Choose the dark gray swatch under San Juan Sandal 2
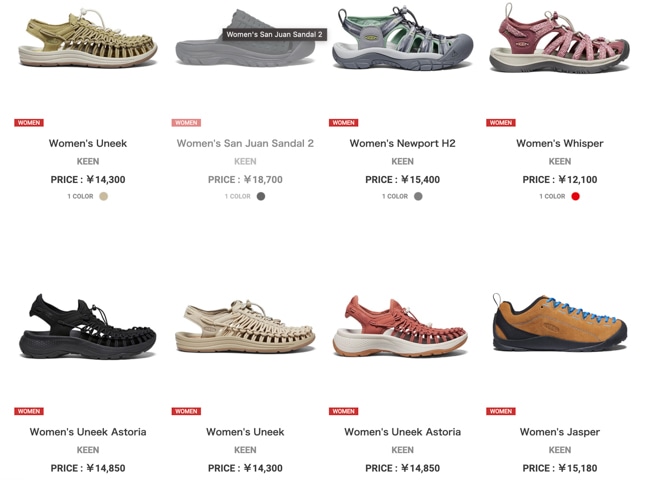The image size is (650, 480). 261,196
